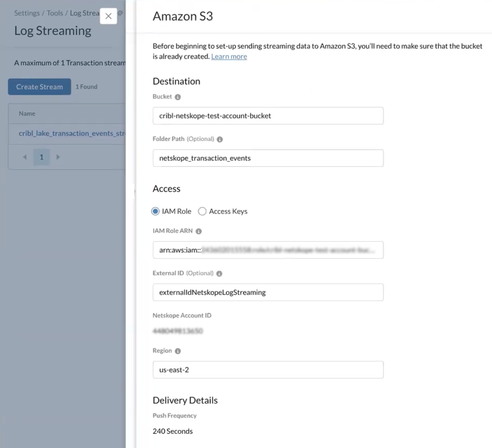Click the info icon next to IAM Role ARN

(x=199, y=231)
